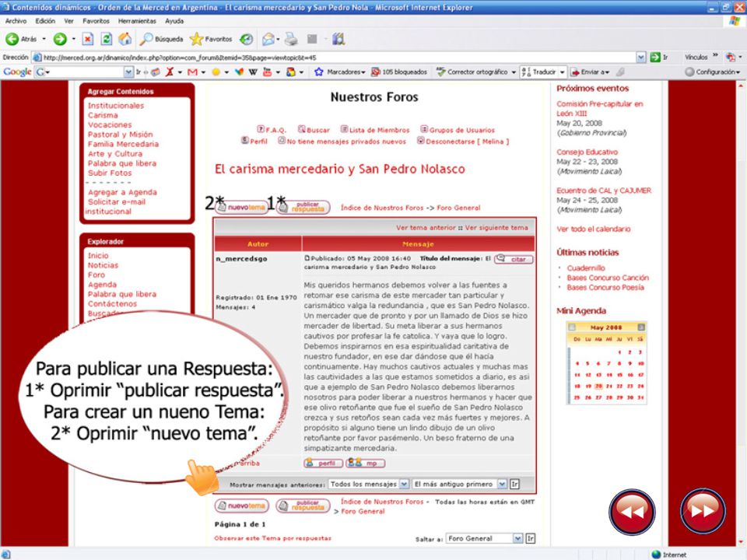Open Ver siguiente tema link
This screenshot has height=560, width=747.
pyautogui.click(x=496, y=228)
